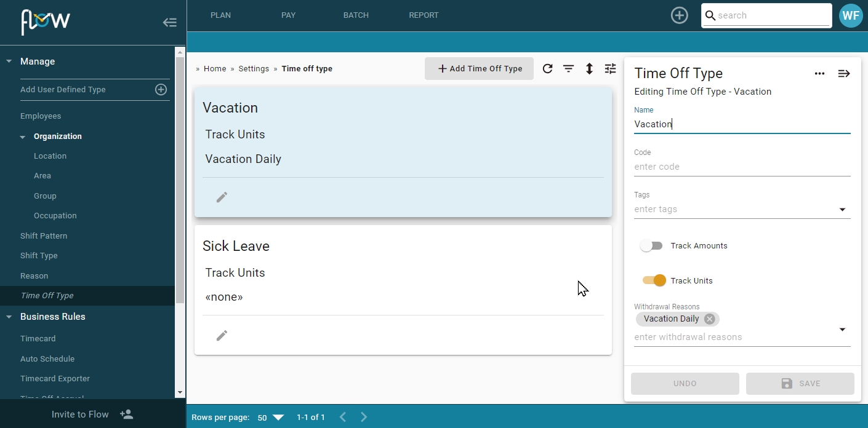868x428 pixels.
Task: Click the sort up-down arrow icon
Action: coord(589,69)
